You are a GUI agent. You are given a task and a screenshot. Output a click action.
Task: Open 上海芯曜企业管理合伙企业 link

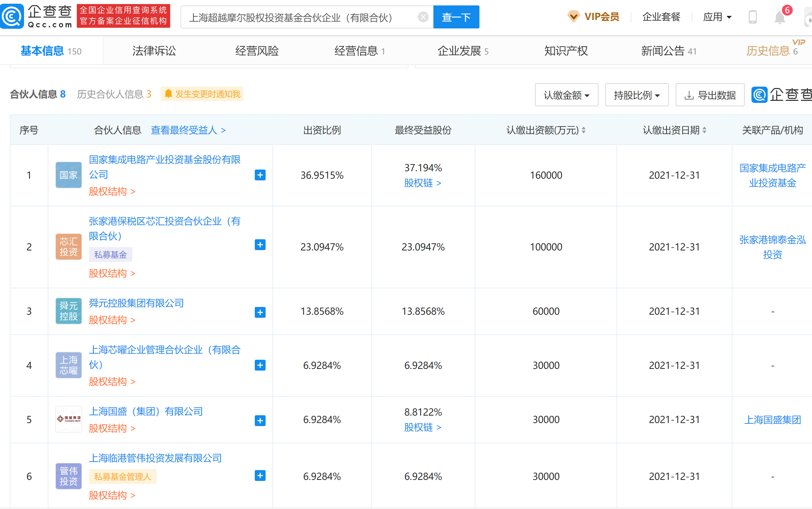coord(165,357)
